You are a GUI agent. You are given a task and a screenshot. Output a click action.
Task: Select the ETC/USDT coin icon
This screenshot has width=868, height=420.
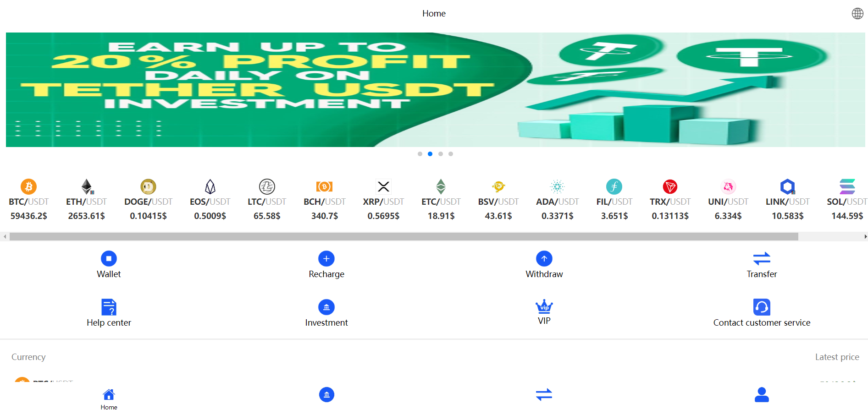pyautogui.click(x=441, y=186)
